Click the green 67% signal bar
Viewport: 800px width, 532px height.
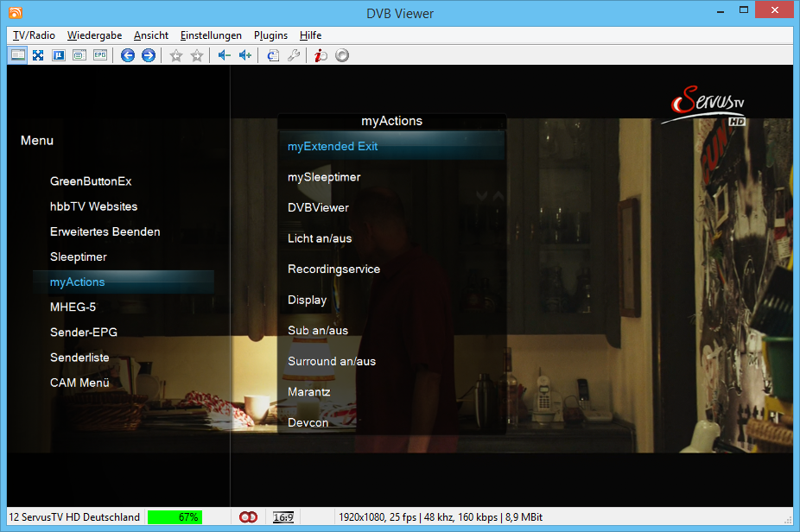point(175,517)
